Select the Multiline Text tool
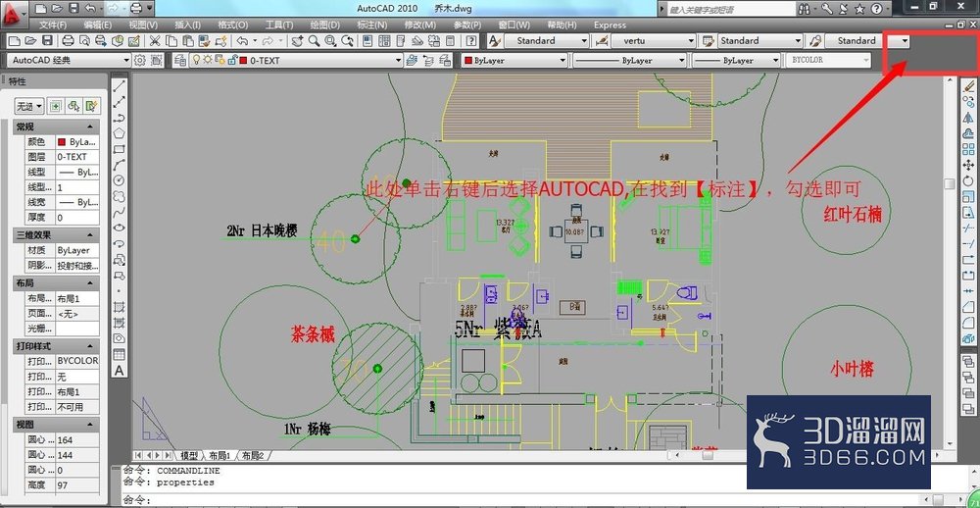 [119, 371]
